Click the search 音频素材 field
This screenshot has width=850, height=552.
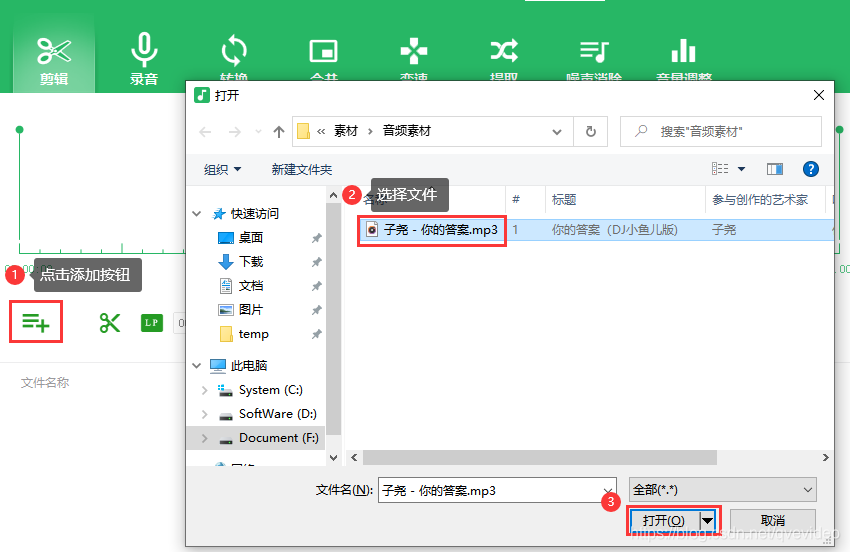pyautogui.click(x=721, y=132)
